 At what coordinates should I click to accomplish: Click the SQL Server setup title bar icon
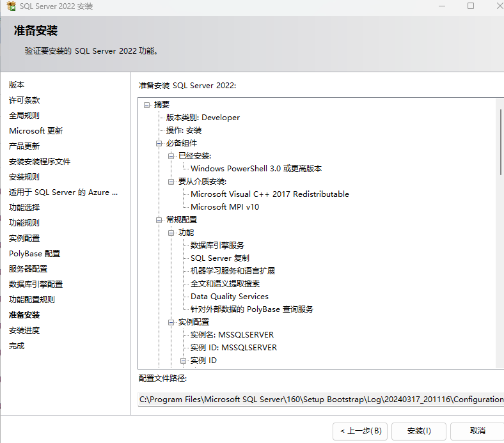click(11, 6)
